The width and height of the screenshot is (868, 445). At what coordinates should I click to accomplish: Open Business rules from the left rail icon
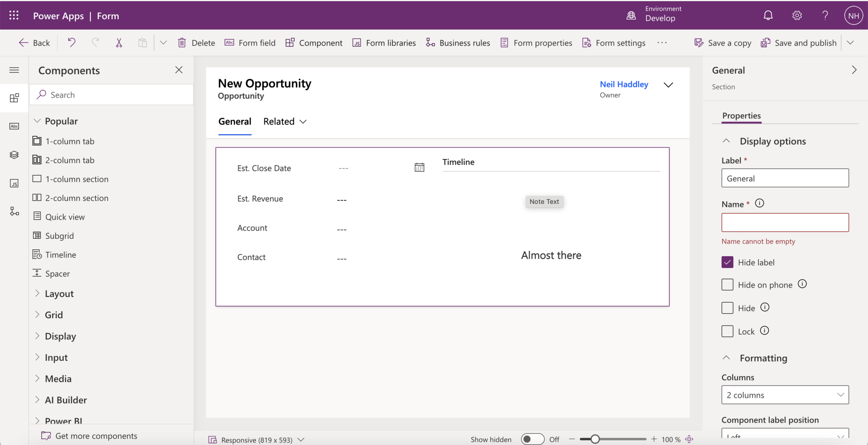pos(14,211)
